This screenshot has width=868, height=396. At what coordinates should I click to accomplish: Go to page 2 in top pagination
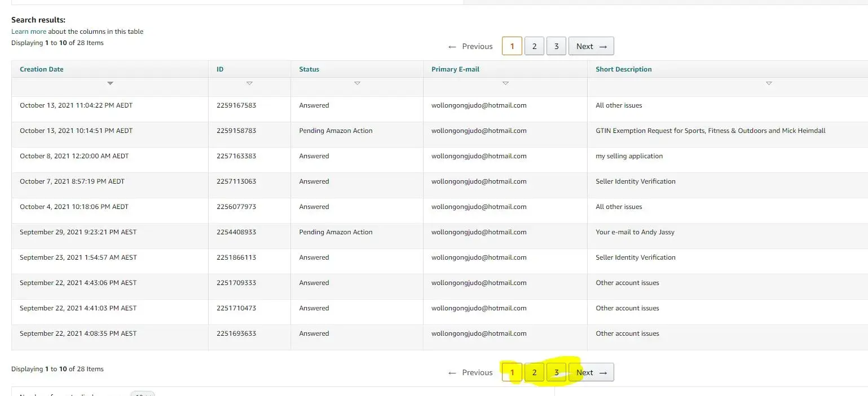point(534,46)
